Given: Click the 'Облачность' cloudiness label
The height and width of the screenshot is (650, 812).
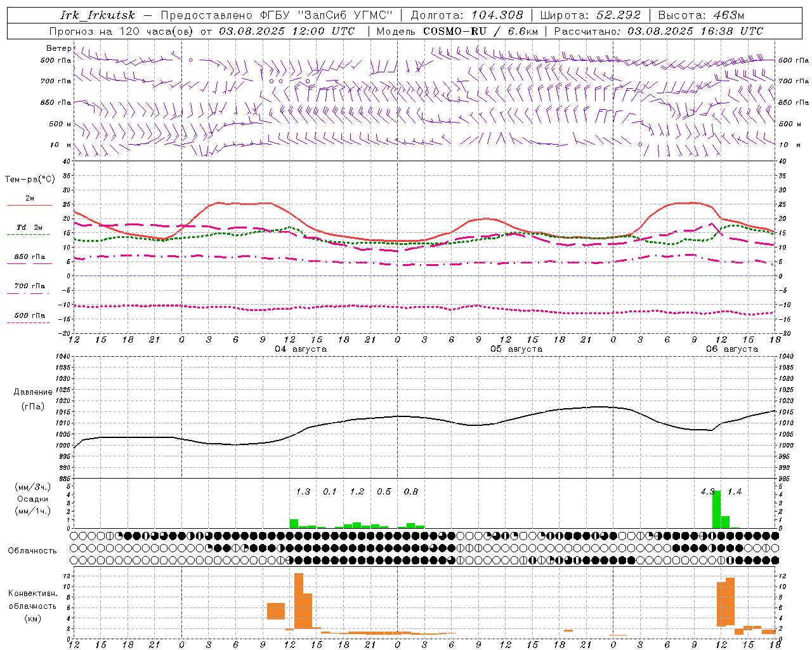Looking at the screenshot, I should (x=32, y=551).
